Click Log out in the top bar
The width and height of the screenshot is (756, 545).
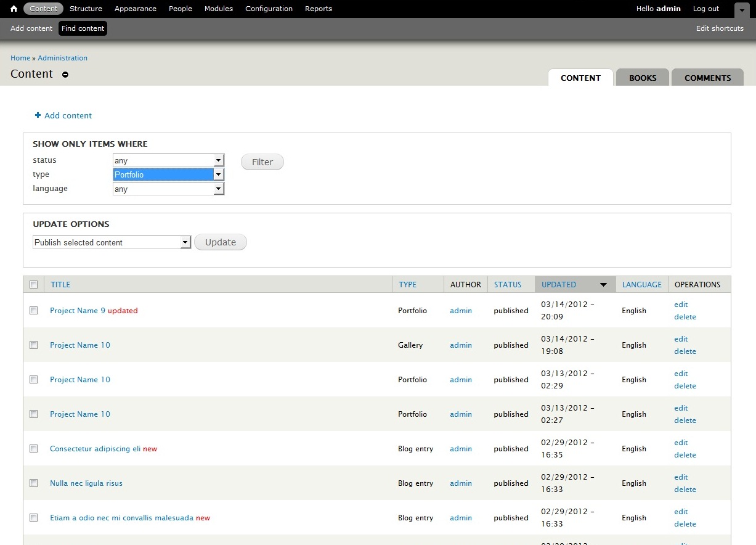[x=705, y=9]
